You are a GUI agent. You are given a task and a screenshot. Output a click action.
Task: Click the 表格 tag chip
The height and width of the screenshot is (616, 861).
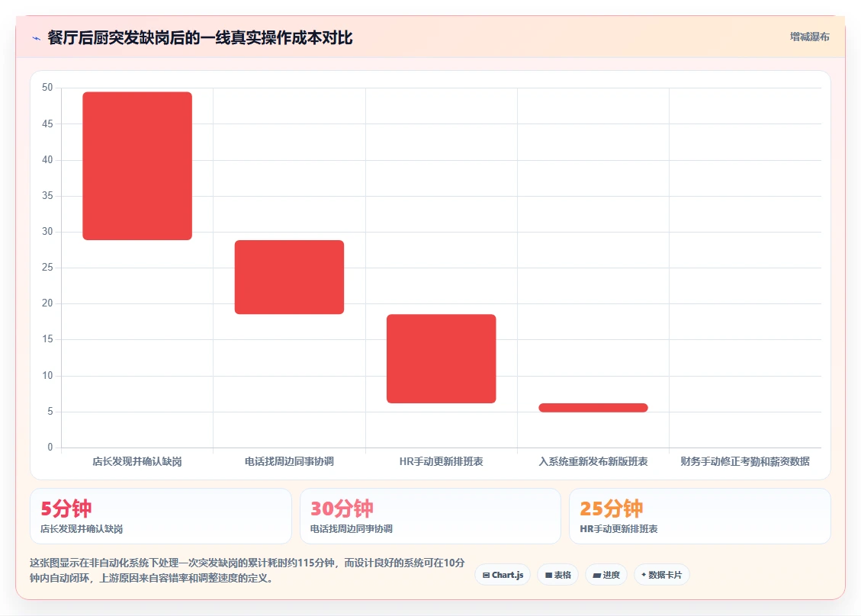558,575
